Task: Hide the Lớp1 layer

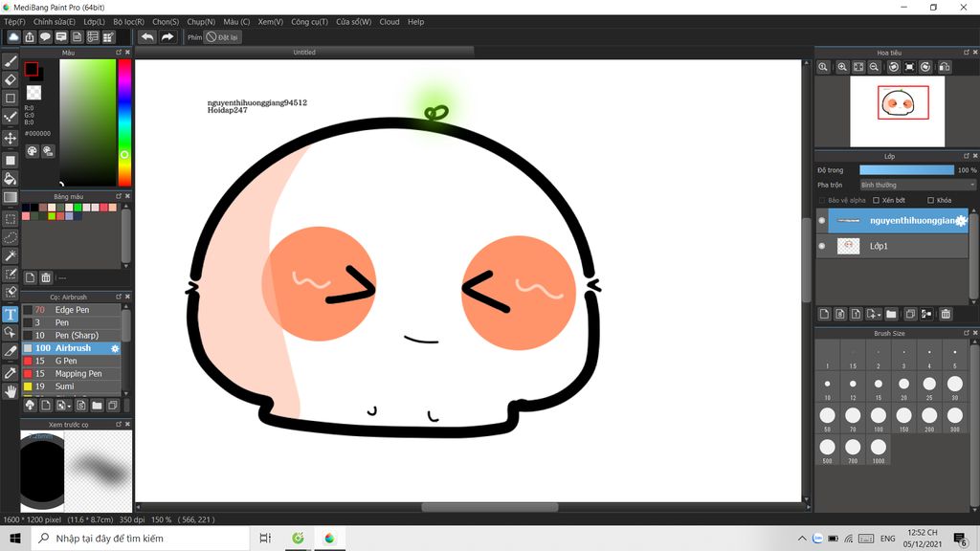Action: [x=822, y=246]
